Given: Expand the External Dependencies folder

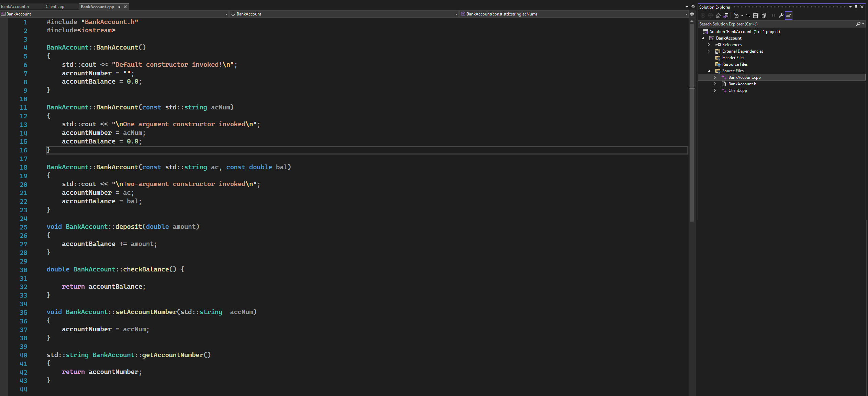Looking at the screenshot, I should coord(709,51).
